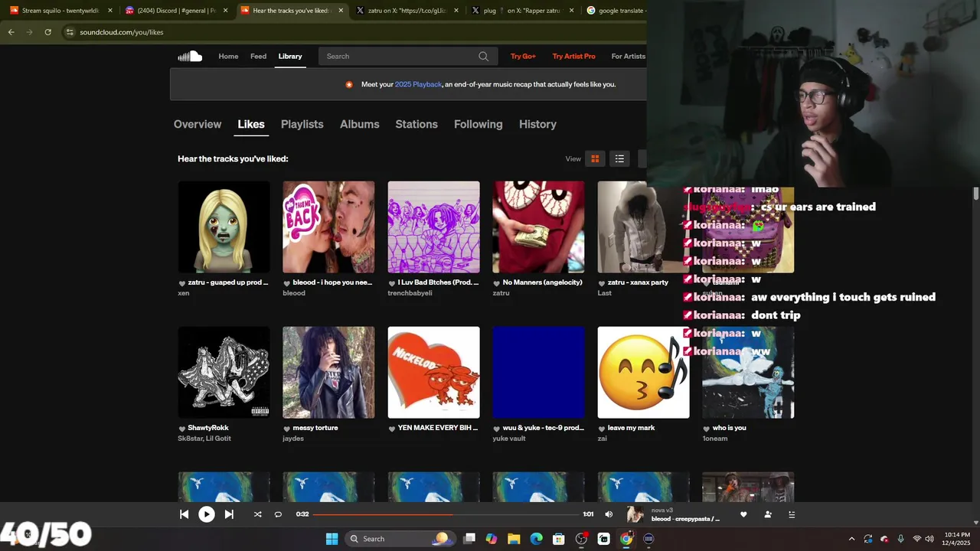Click the search magnifier icon in SoundCloud

pyautogui.click(x=483, y=56)
